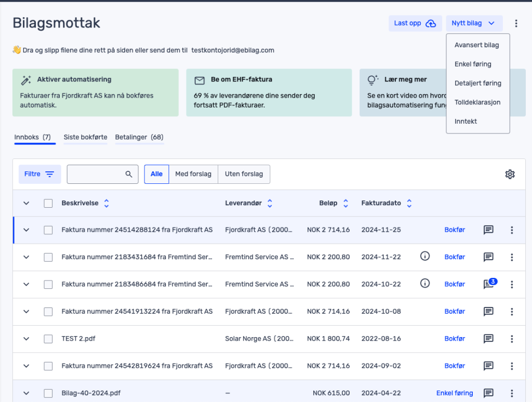Expand row for Fjordkraft invoice 24514288124
532x402 pixels.
pyautogui.click(x=26, y=230)
